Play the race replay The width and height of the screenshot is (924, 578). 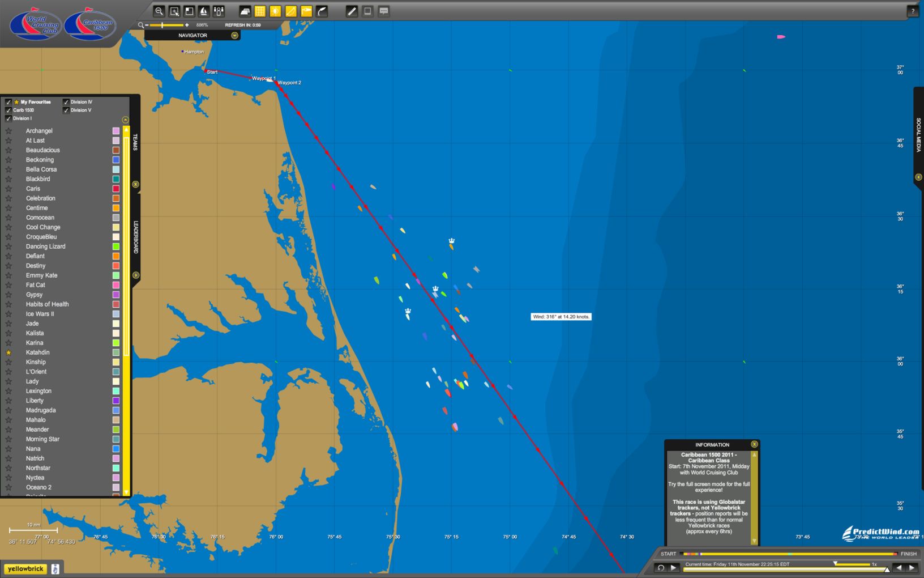[673, 567]
